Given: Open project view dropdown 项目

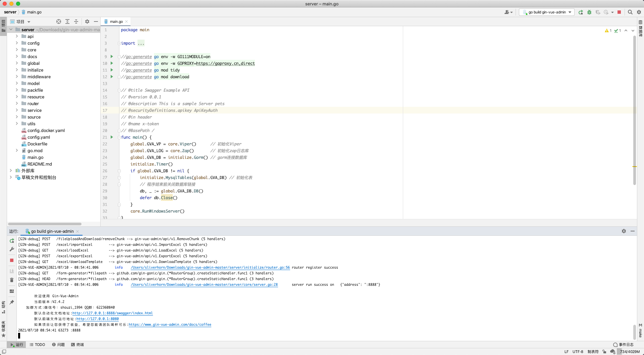Looking at the screenshot, I should 20,21.
